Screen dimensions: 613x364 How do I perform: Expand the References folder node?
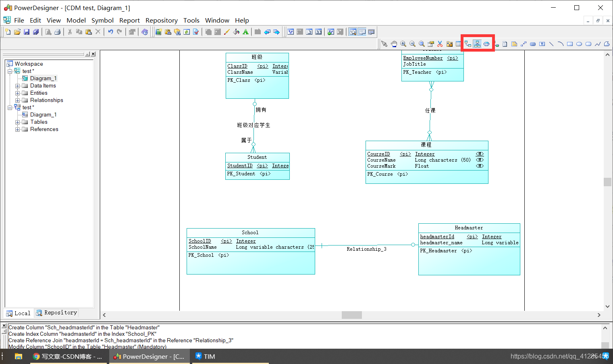(17, 129)
